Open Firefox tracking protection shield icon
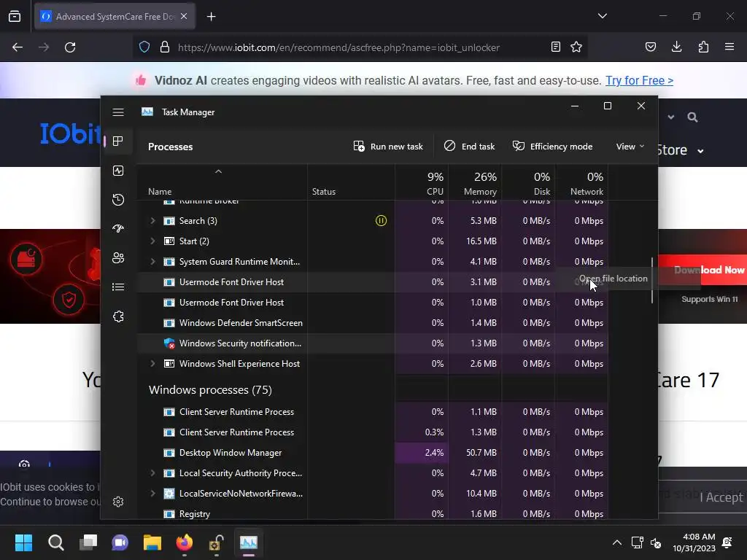Viewport: 747px width, 560px height. pos(144,47)
